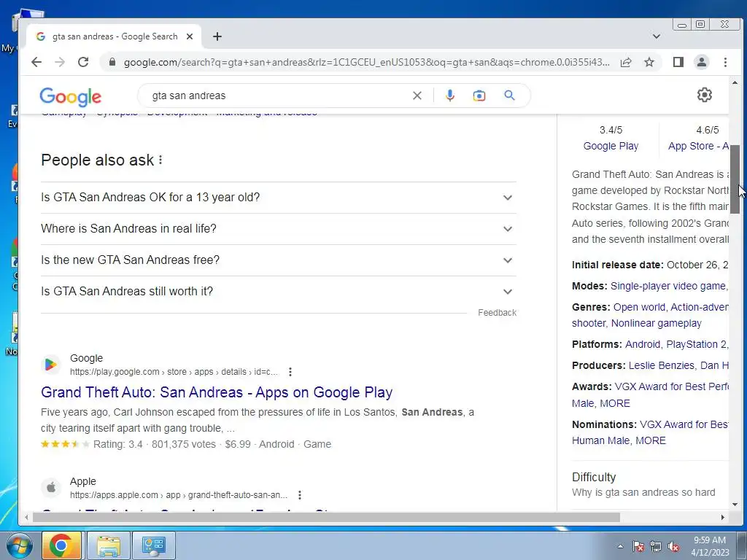Click the taskbar clock showing 9:59 AM
The height and width of the screenshot is (560, 747).
(x=710, y=546)
